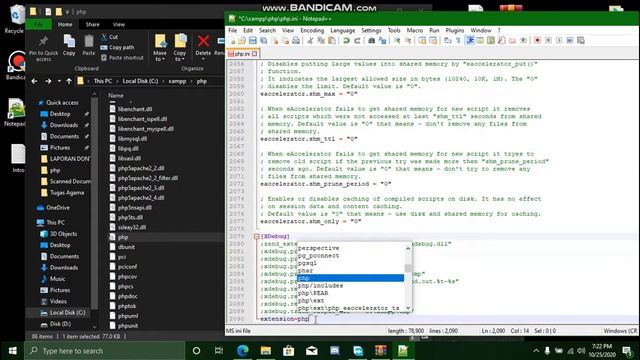Click Copy path in Explorer ribbon
Screen dimensions: 640x360
tap(118, 47)
